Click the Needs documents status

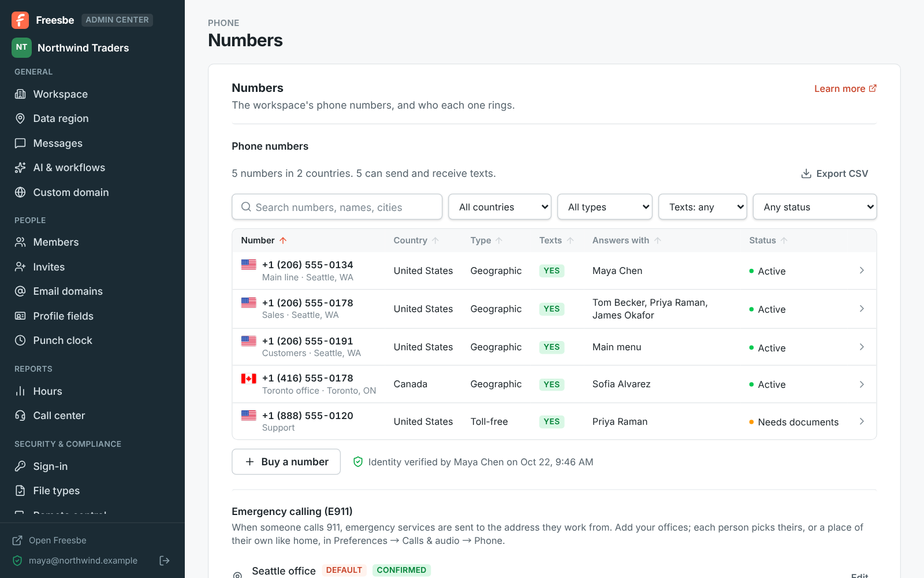tap(793, 422)
